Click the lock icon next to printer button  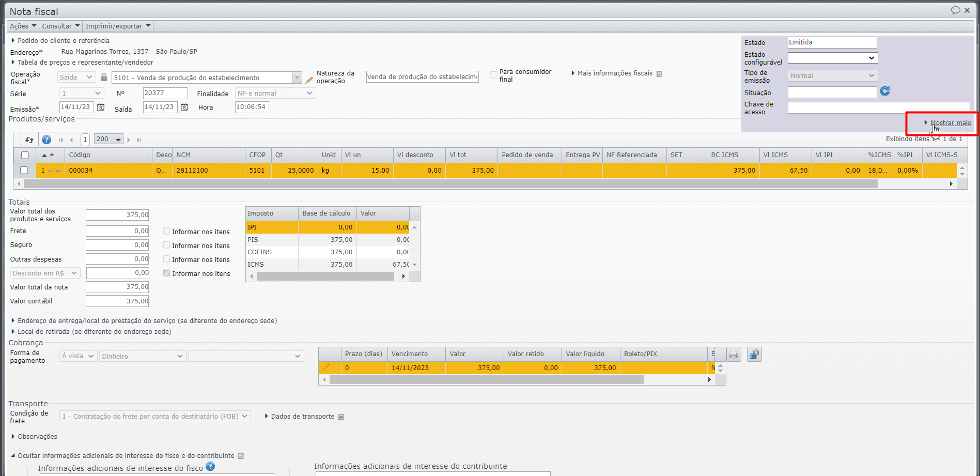[x=754, y=355]
